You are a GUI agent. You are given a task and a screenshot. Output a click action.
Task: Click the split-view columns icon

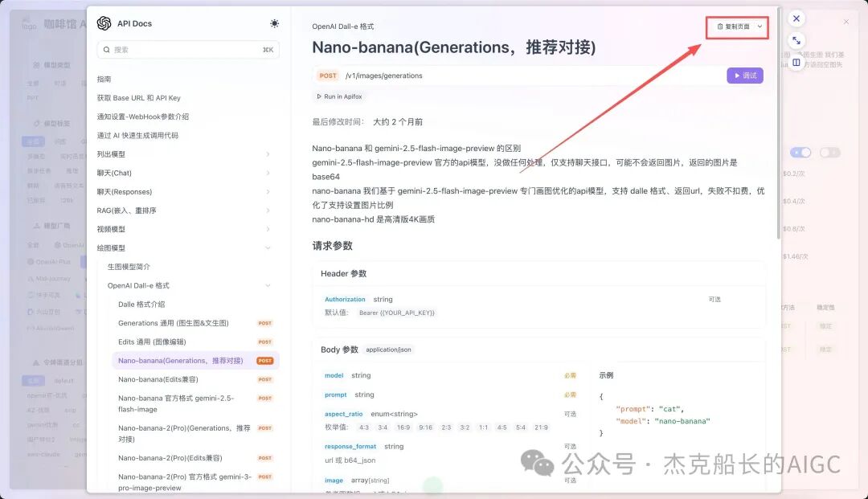(x=796, y=63)
